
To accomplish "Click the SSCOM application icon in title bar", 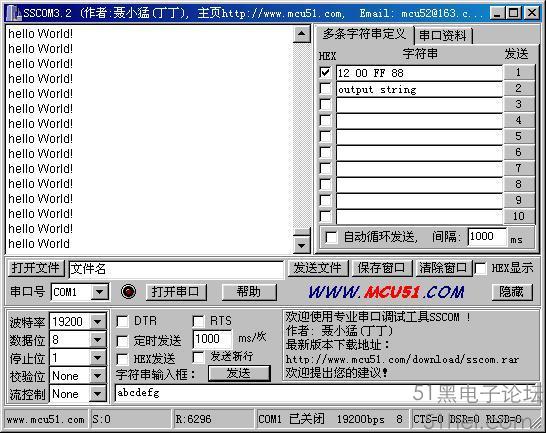I will tap(13, 13).
